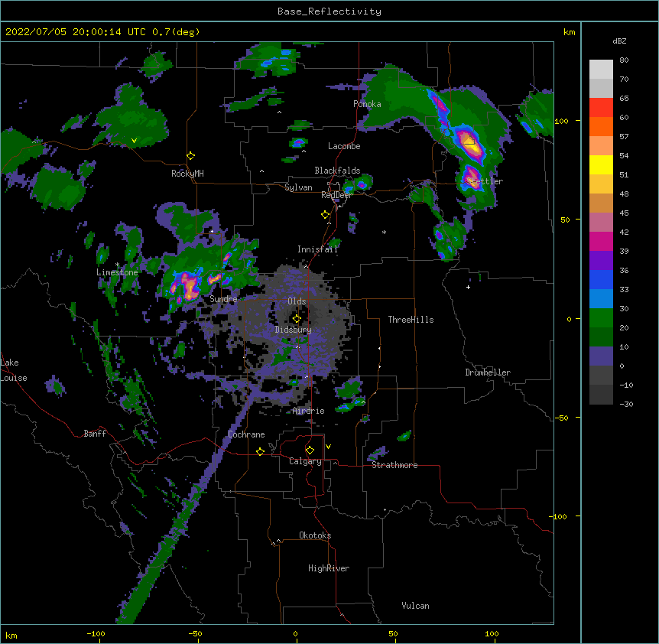This screenshot has width=659, height=644.
Task: Click the Limestone label
Action: click(x=117, y=272)
